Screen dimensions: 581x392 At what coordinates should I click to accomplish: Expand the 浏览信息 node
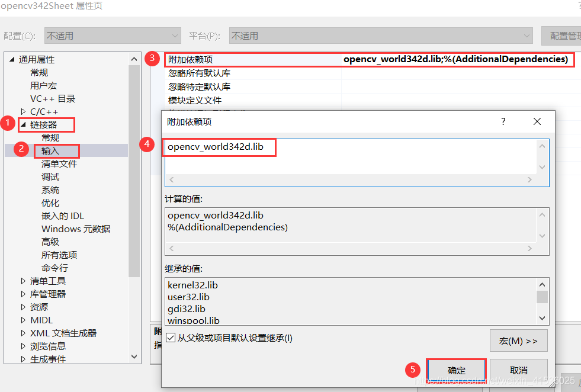point(23,346)
